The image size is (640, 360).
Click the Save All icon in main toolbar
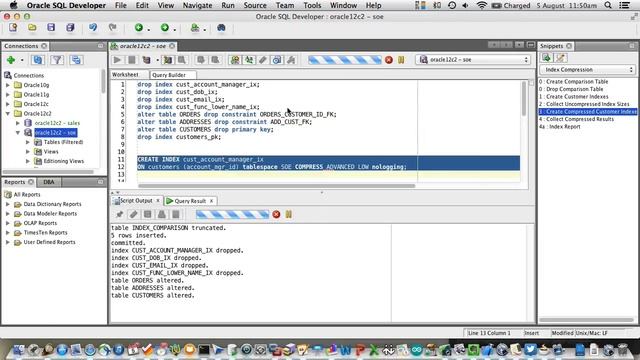point(70,27)
